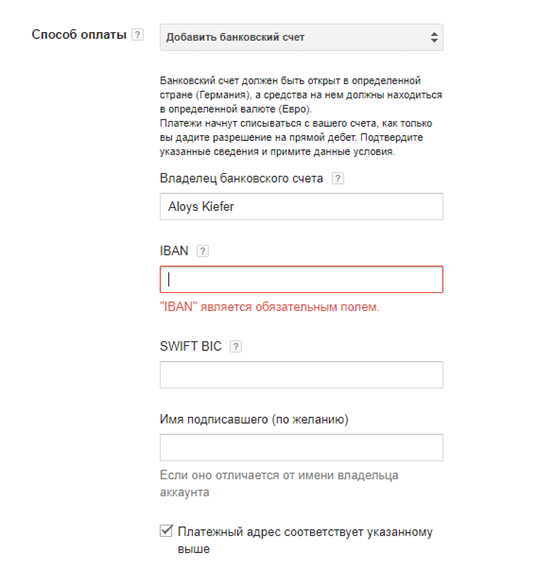Show the IBAN help tooltip icon
This screenshot has height=570, width=554.
203,251
